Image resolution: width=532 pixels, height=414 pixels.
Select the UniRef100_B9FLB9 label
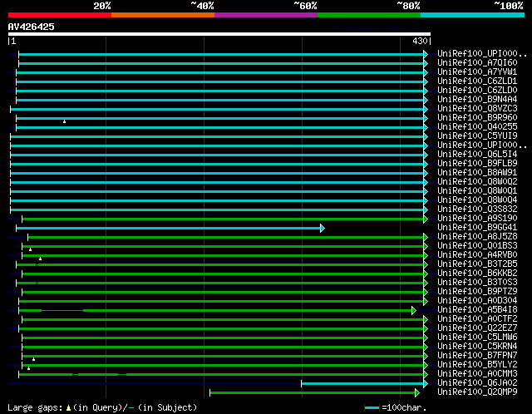[477, 164]
